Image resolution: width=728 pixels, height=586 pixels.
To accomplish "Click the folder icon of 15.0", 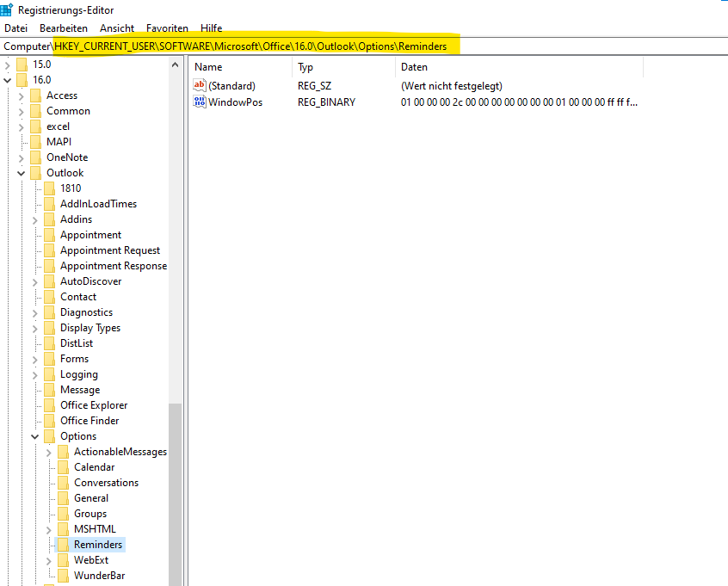I will coord(22,65).
